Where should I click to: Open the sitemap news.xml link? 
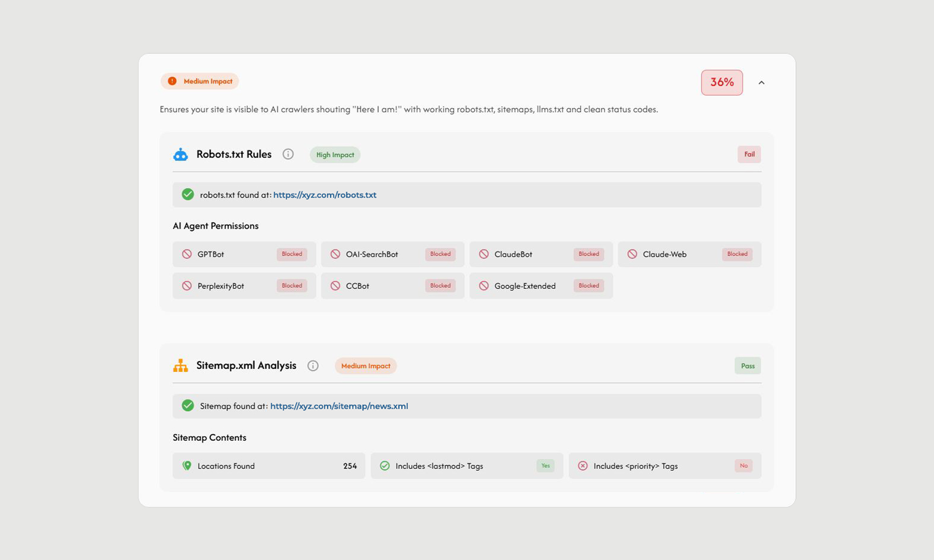[339, 406]
